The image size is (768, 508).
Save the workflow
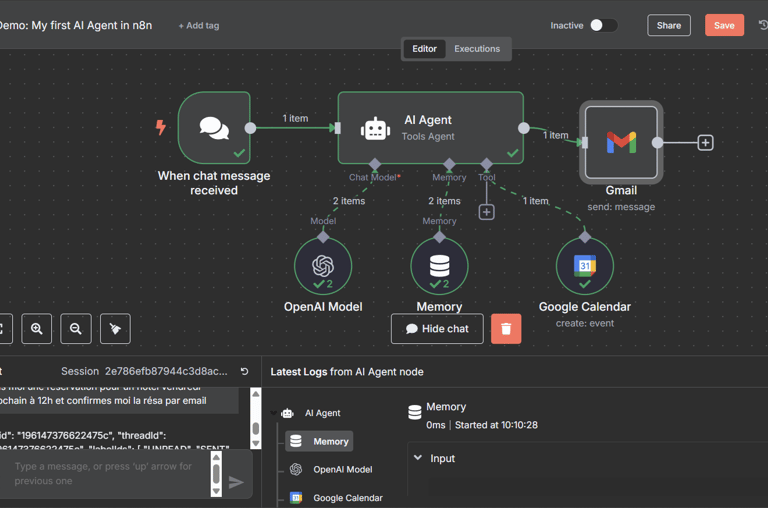724,25
